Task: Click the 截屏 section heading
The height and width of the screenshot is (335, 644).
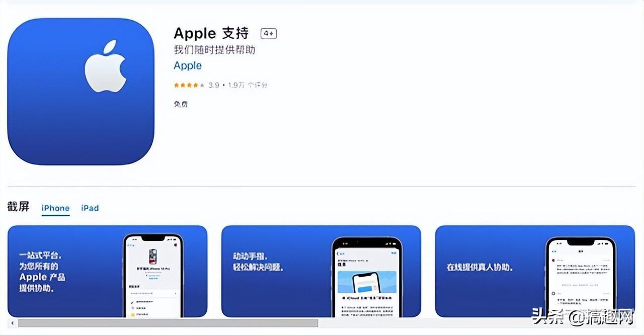Action: (x=19, y=207)
